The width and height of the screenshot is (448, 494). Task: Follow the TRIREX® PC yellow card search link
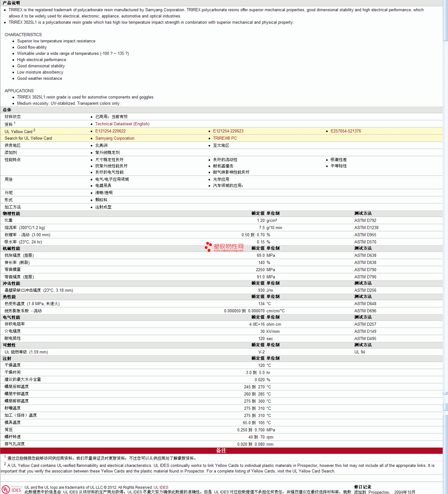pyautogui.click(x=225, y=138)
